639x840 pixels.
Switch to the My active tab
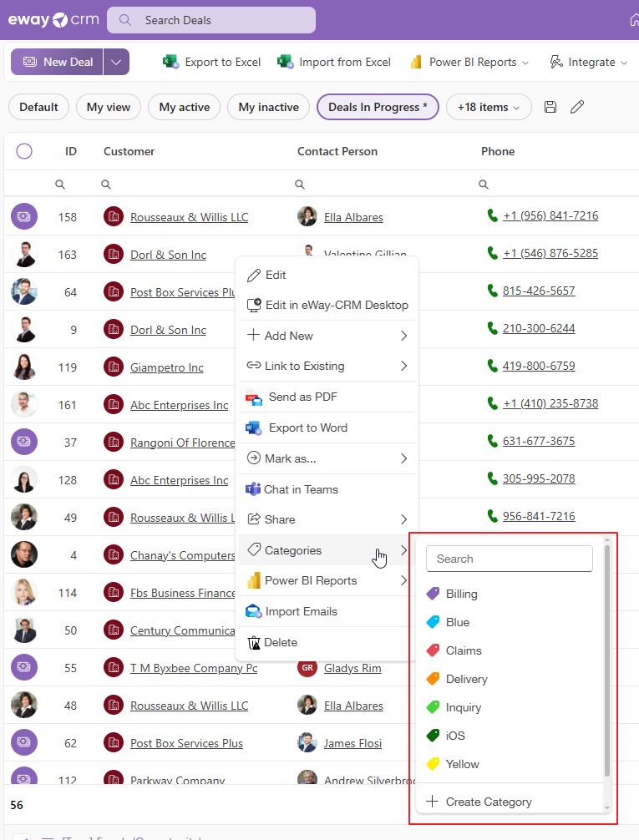[185, 107]
